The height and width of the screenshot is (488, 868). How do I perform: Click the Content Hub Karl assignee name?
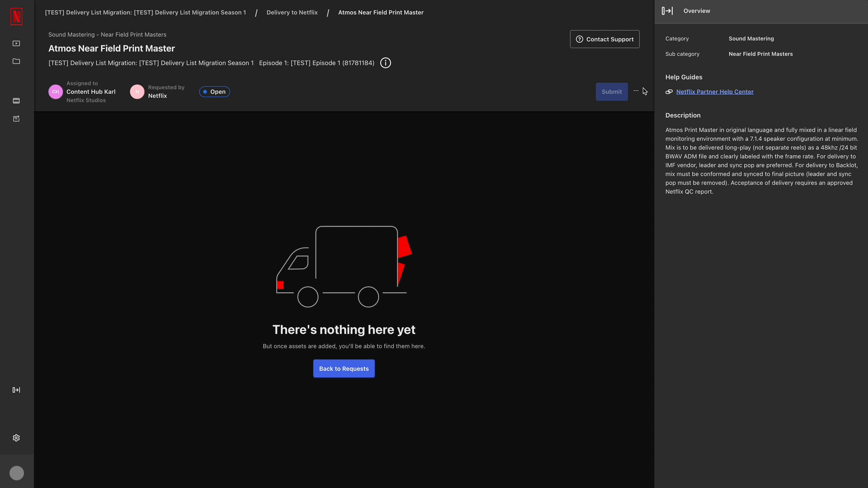[x=91, y=92]
